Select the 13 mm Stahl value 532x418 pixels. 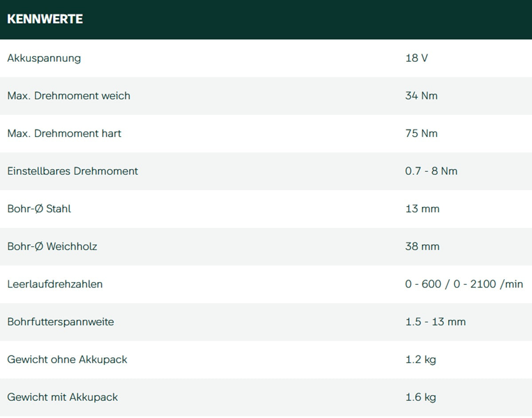pyautogui.click(x=422, y=209)
